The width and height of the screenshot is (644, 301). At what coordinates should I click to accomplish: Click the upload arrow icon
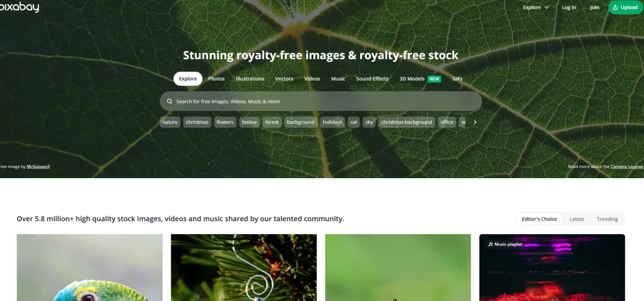[615, 7]
